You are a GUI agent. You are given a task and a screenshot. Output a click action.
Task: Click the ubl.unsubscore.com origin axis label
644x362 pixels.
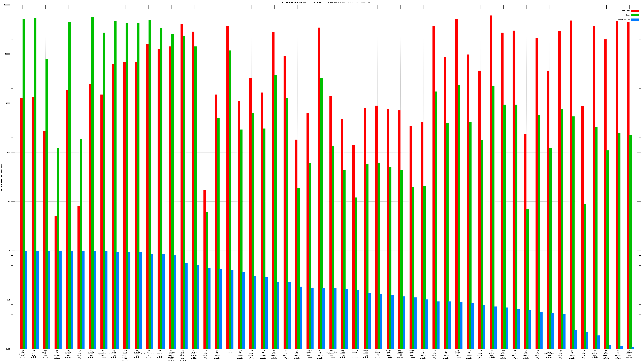coord(114,354)
